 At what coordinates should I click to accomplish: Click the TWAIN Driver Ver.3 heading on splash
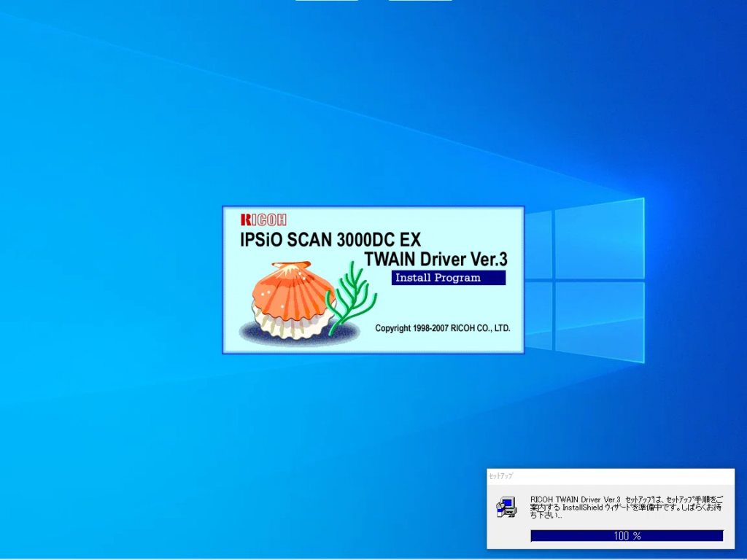(436, 259)
